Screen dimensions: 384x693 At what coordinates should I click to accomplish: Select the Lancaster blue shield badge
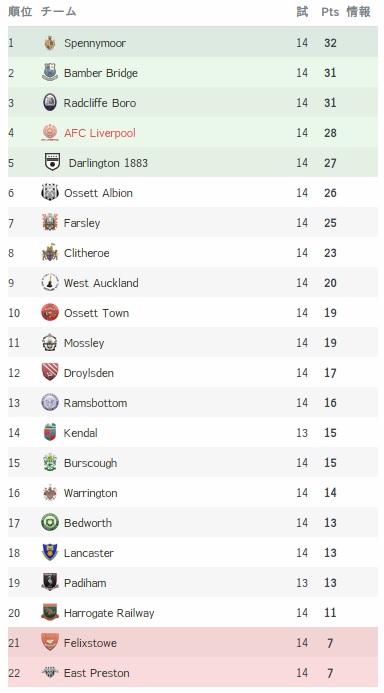coord(50,552)
